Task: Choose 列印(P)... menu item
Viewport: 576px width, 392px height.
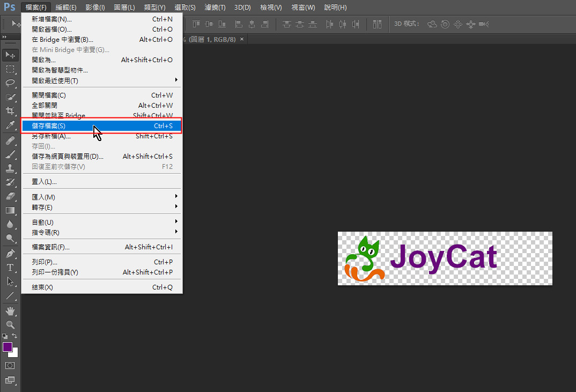Action: click(x=102, y=262)
